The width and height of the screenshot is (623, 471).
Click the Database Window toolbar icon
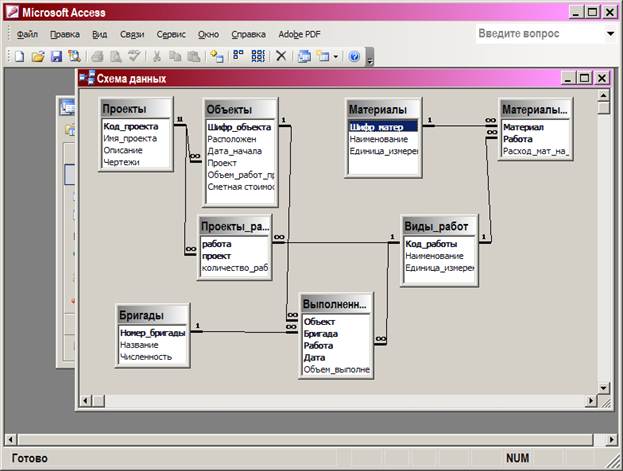[x=304, y=56]
